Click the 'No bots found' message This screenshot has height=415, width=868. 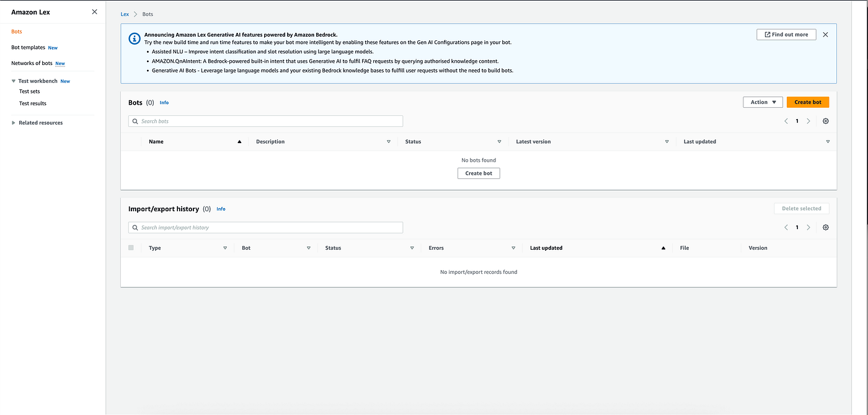click(479, 160)
